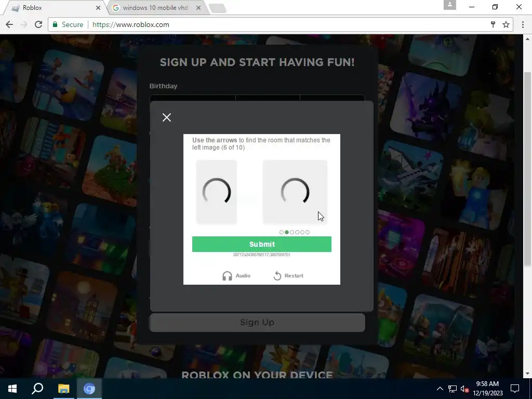Close the windows 10 mobile vhd tab
The height and width of the screenshot is (399, 532).
pos(198,7)
